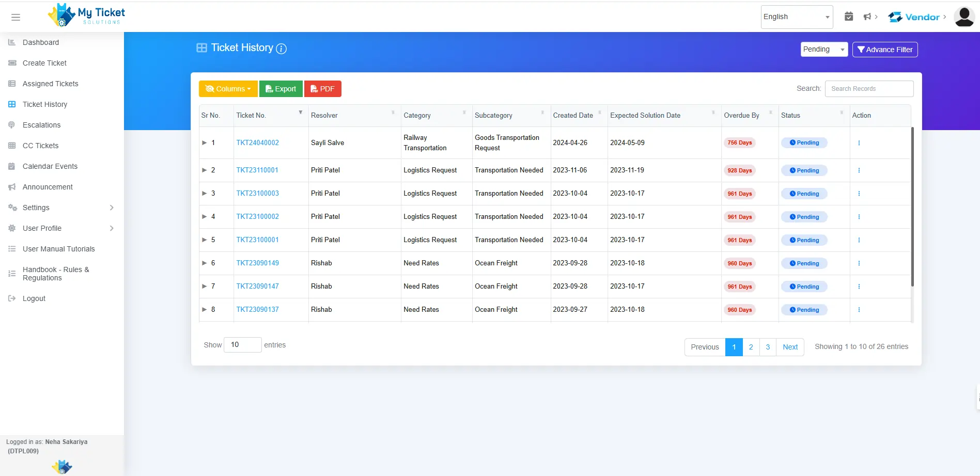The width and height of the screenshot is (980, 476).
Task: Click the Advance Filter button
Action: coord(885,50)
